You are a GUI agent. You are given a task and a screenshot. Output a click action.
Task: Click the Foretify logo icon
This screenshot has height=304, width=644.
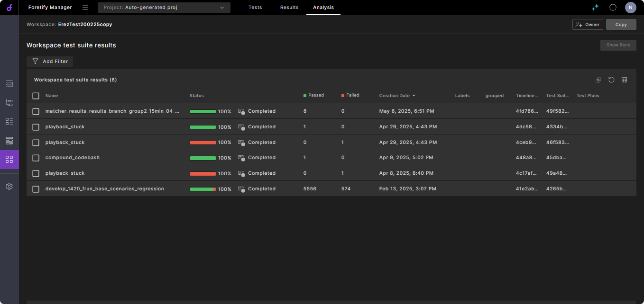[x=9, y=8]
